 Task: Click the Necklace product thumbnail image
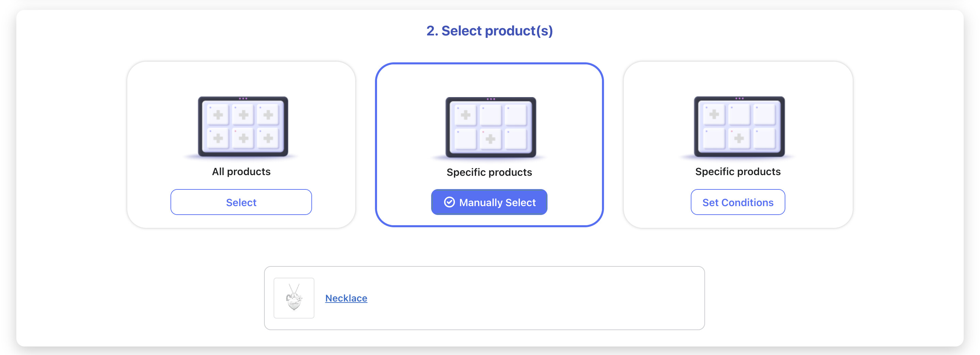coord(294,298)
